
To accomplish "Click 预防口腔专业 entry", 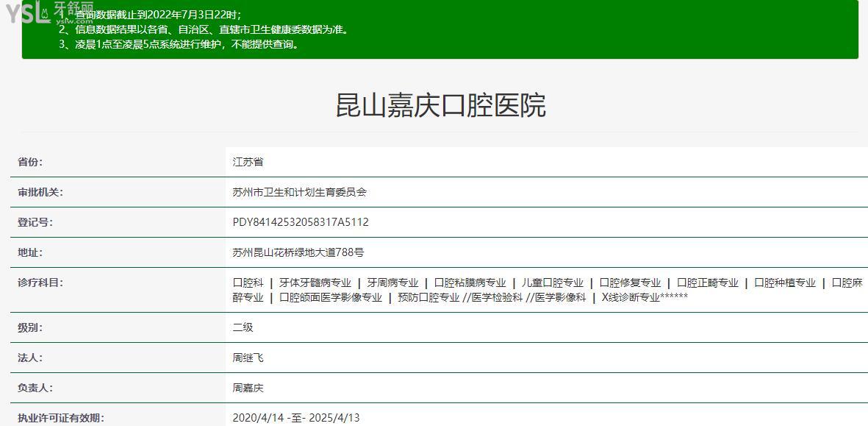I will (x=428, y=297).
